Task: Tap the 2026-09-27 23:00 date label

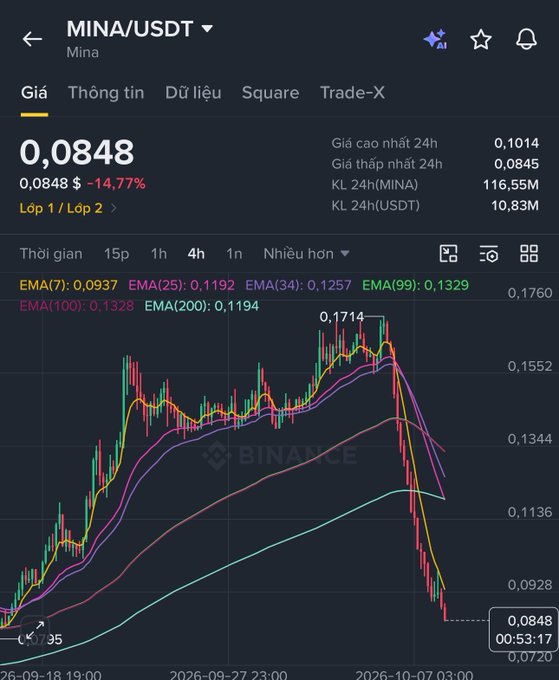Action: pyautogui.click(x=228, y=675)
